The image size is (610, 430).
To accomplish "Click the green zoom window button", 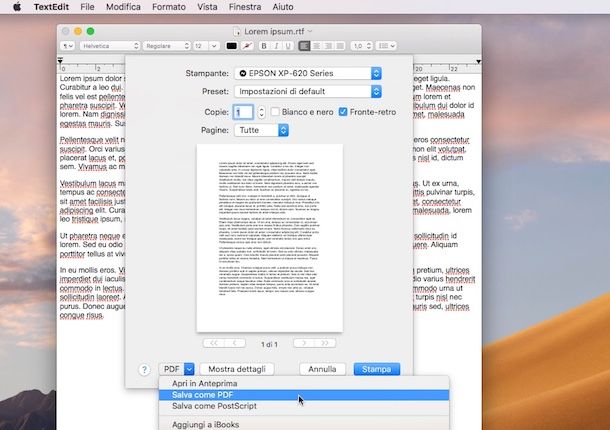I will [90, 31].
